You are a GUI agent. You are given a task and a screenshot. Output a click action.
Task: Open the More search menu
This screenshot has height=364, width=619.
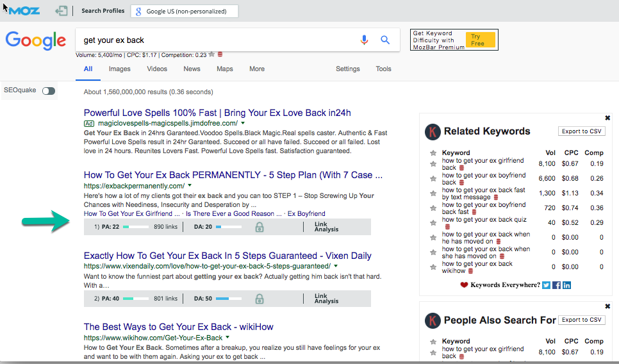257,69
